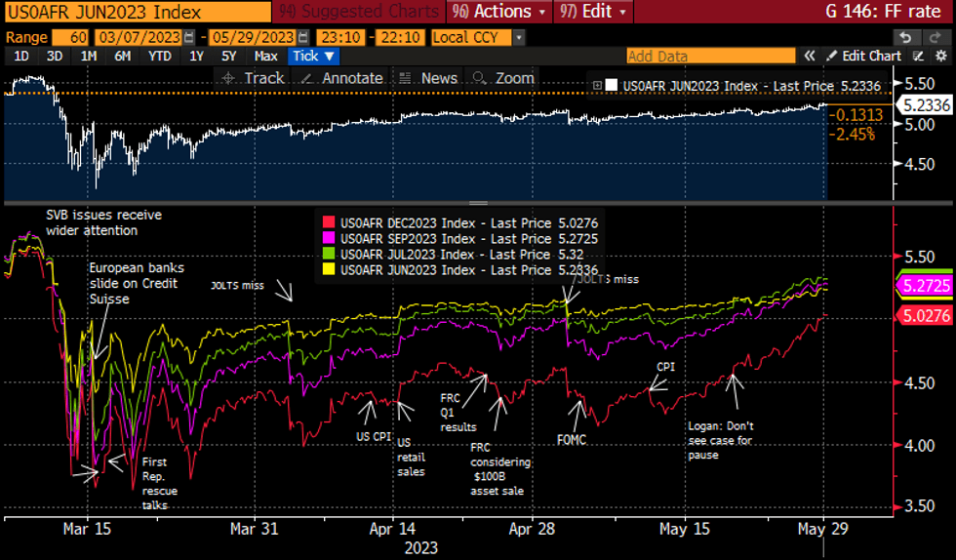
Task: Click the redo arrow icon
Action: click(x=935, y=37)
